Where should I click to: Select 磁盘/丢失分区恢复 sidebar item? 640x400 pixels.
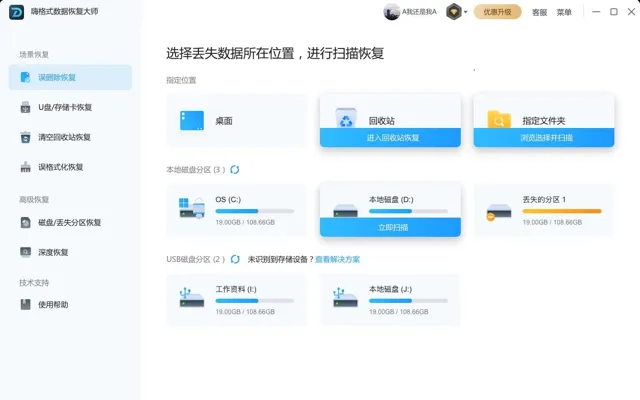pyautogui.click(x=70, y=222)
